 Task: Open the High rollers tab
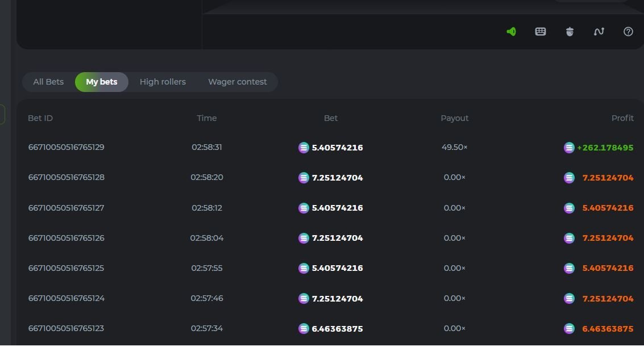click(163, 82)
